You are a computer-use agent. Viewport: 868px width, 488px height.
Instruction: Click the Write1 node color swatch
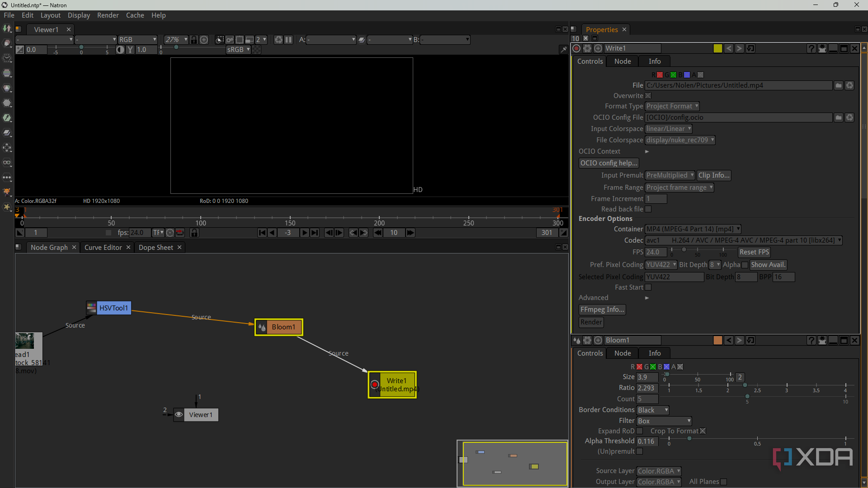click(x=718, y=48)
